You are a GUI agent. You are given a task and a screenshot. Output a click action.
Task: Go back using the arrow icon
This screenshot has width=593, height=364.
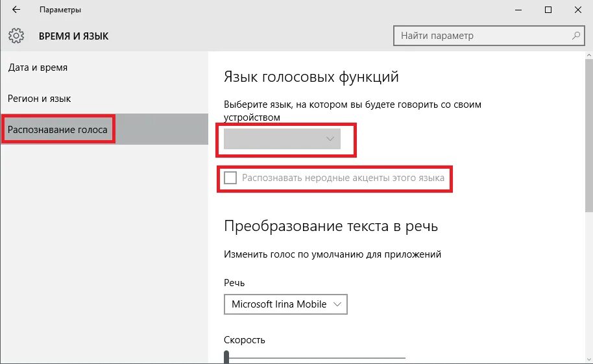[16, 10]
